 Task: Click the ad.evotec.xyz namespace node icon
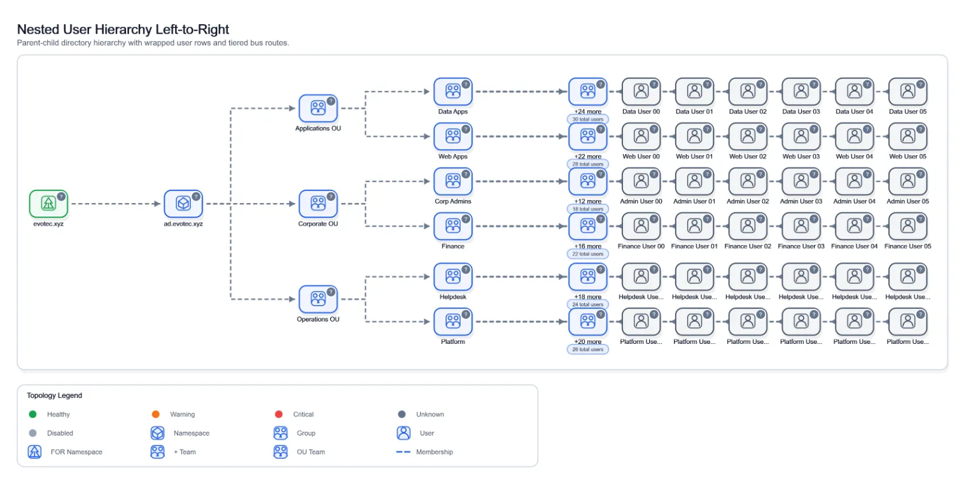[x=183, y=204]
